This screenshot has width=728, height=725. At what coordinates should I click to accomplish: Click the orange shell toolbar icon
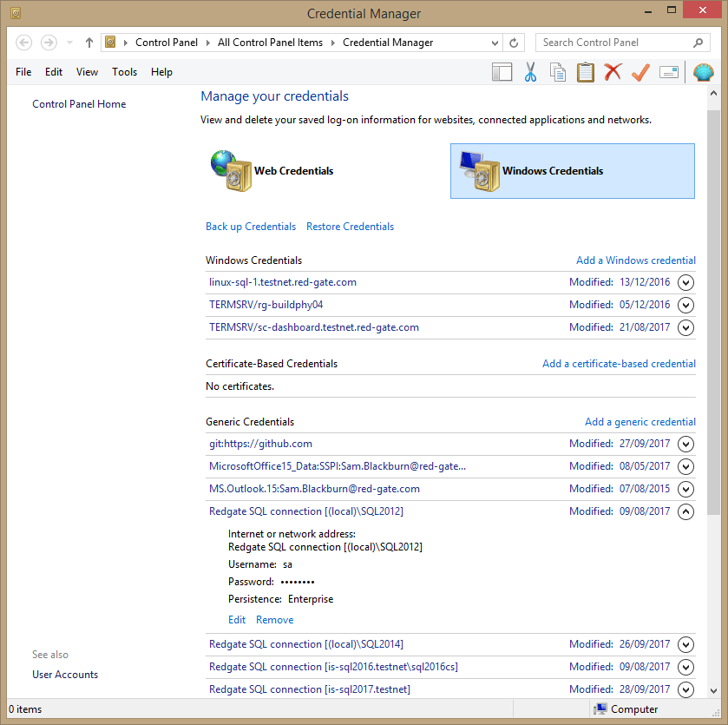click(x=704, y=72)
